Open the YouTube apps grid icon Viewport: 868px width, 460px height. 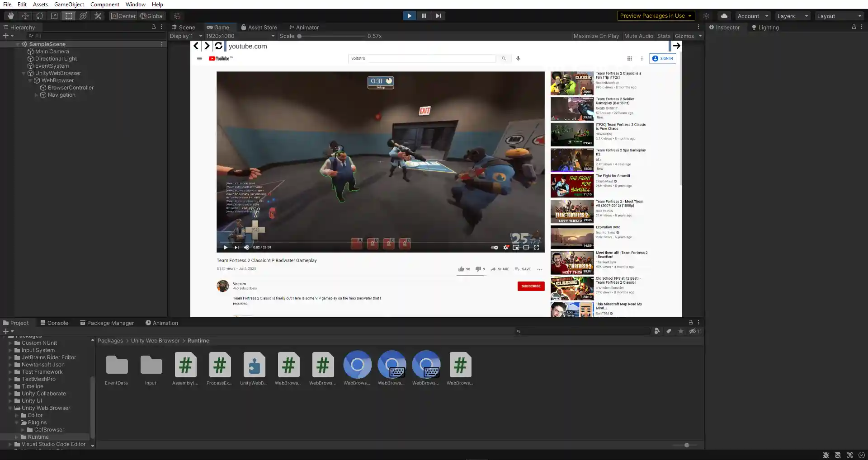[629, 58]
